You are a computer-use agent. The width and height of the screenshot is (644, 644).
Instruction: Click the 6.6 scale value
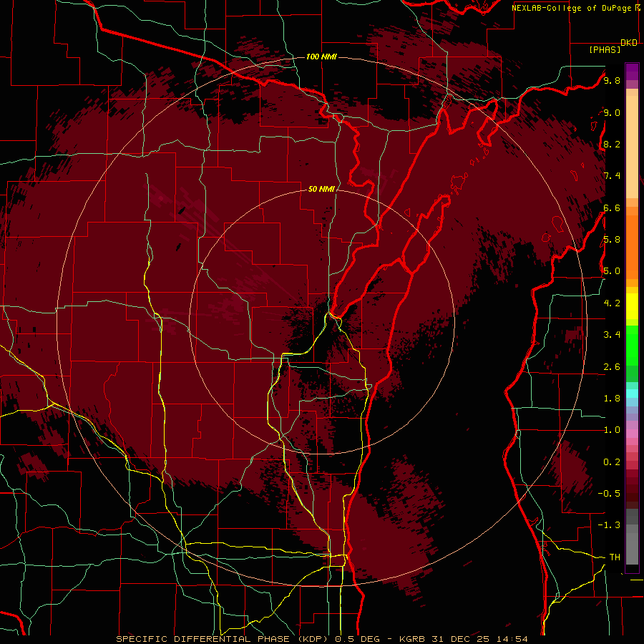pos(612,208)
